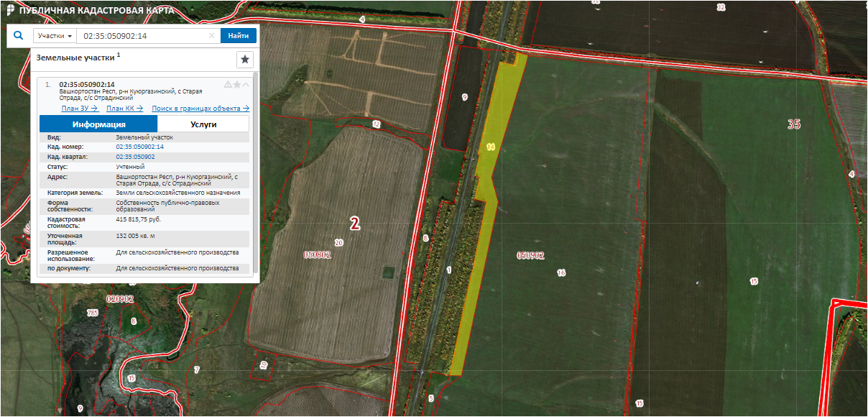Open the Участки search type dropdown
The width and height of the screenshot is (868, 417).
click(x=55, y=36)
